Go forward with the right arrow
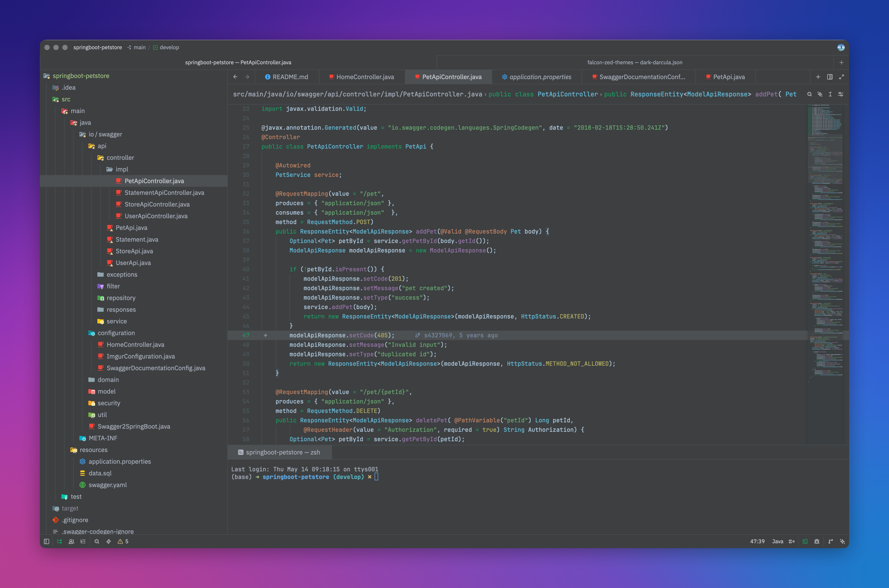 click(247, 77)
